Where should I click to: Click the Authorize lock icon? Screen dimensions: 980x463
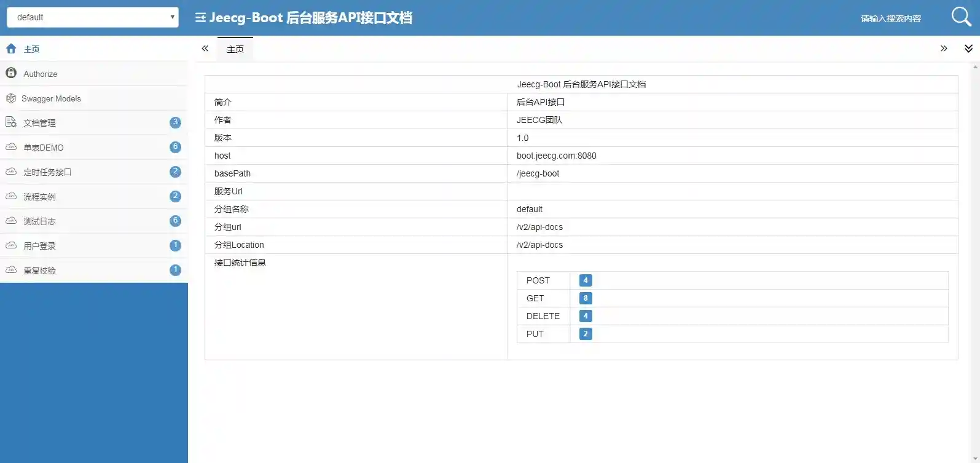pos(11,73)
